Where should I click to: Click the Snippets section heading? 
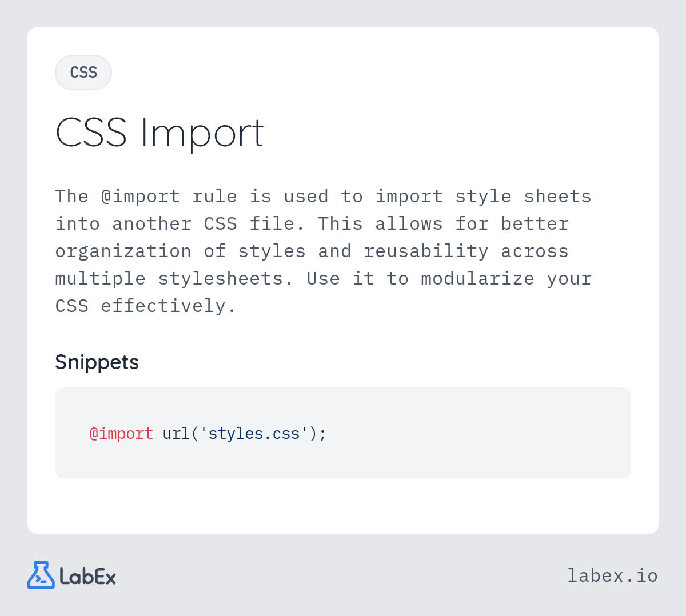(97, 362)
